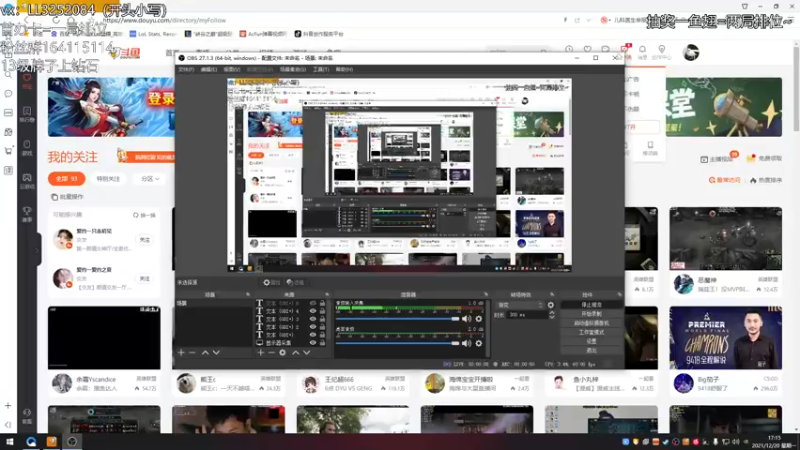Decrease transition duration with the down arrow
This screenshot has height=450, width=800.
click(x=552, y=317)
